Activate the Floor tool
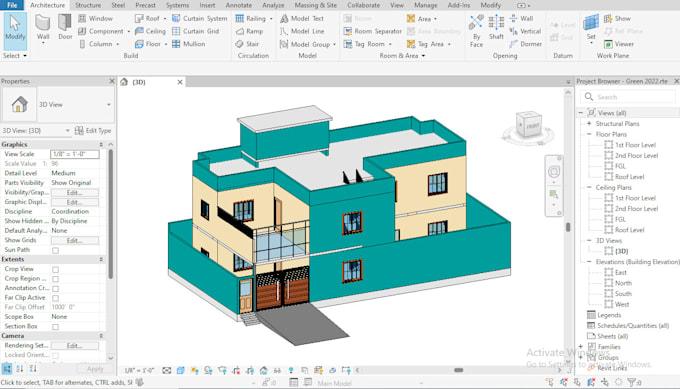680x389 pixels. (x=150, y=44)
